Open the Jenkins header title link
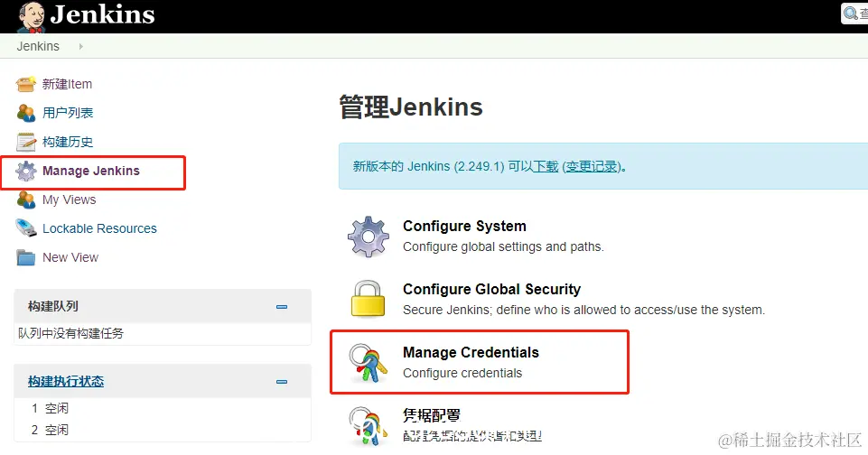This screenshot has height=455, width=868. tap(102, 14)
